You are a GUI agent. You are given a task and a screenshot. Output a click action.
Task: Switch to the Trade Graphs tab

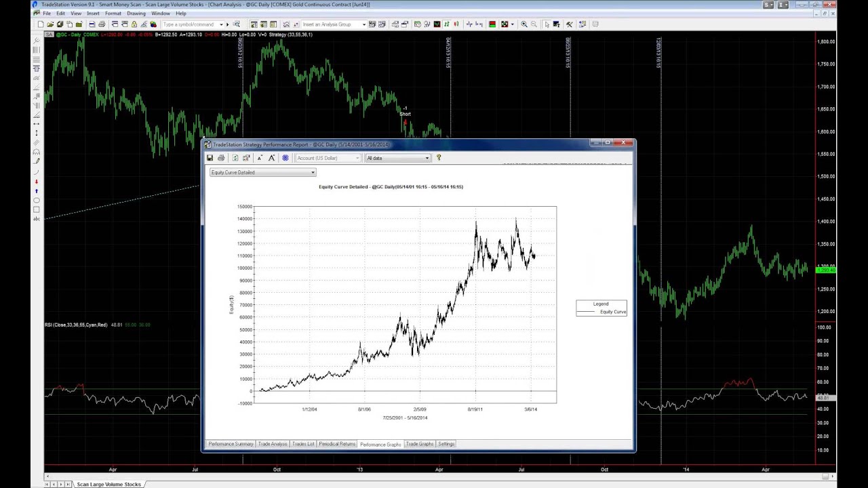click(x=420, y=444)
